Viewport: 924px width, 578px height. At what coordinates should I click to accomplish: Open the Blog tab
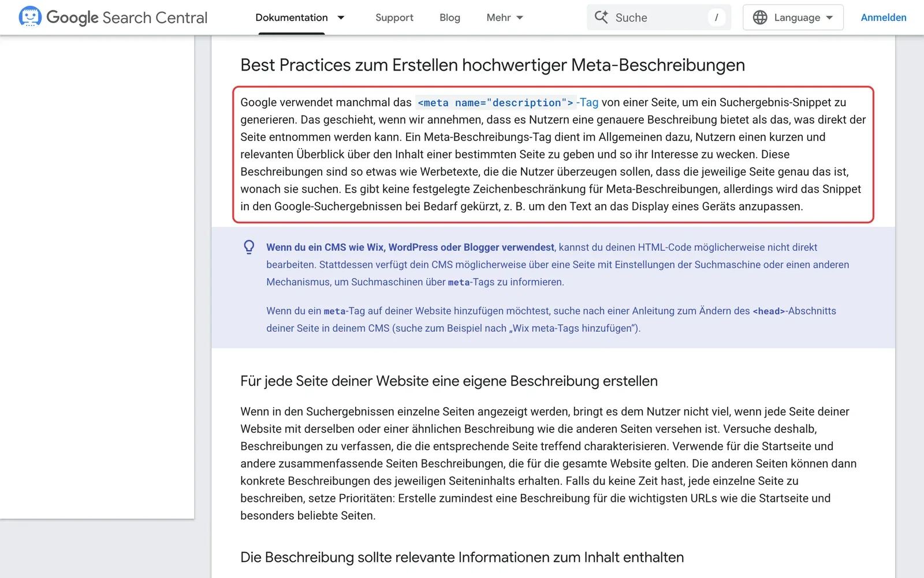pos(450,17)
